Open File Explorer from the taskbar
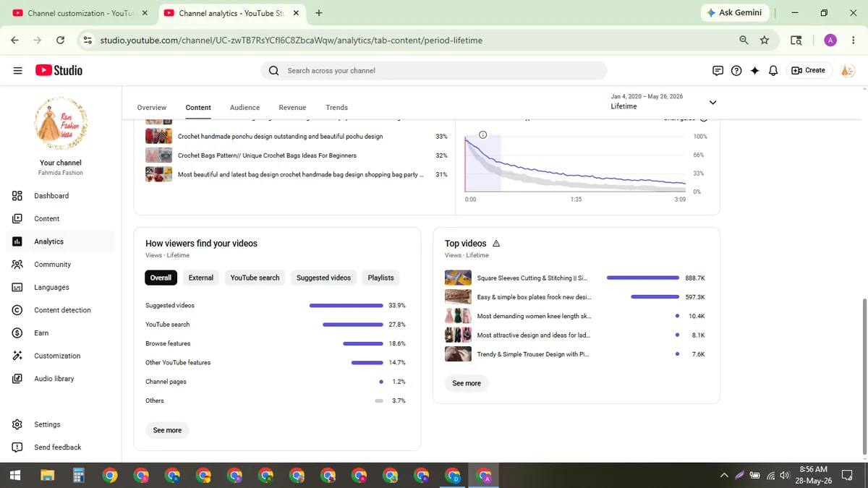The width and height of the screenshot is (868, 488). click(x=48, y=476)
